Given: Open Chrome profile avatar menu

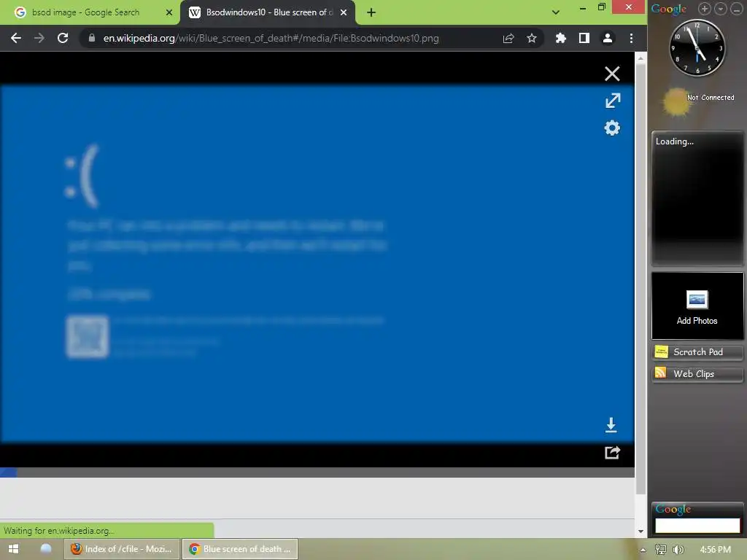Looking at the screenshot, I should click(x=608, y=38).
